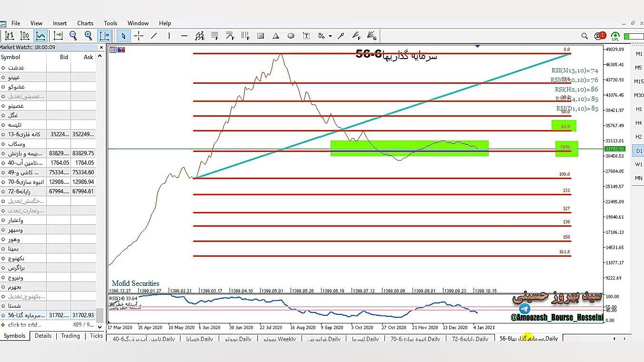Select the line chart display icon
The height and width of the screenshot is (362, 644).
(40, 36)
